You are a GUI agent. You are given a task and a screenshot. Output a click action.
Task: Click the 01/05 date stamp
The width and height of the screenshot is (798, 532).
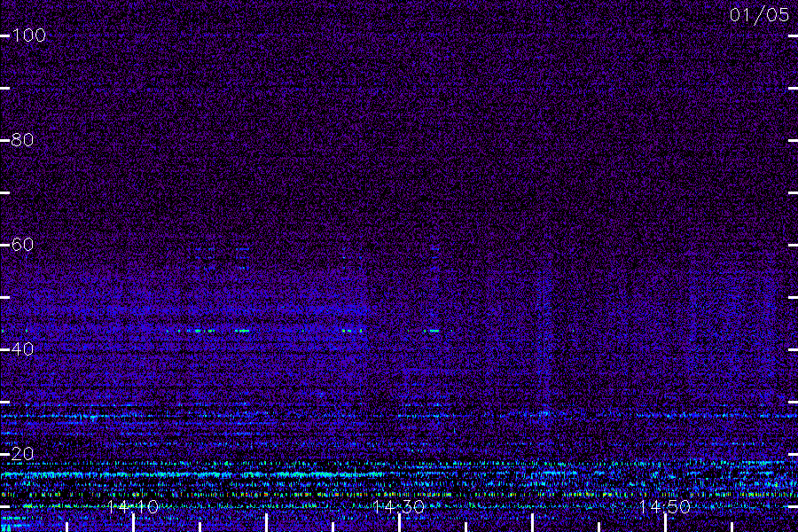click(x=759, y=15)
